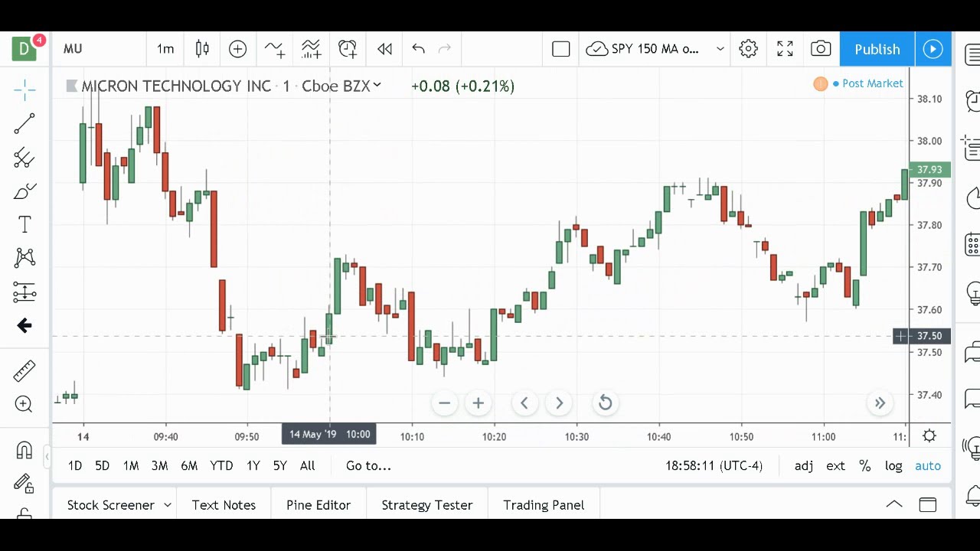Enter fullscreen mode

point(785,49)
